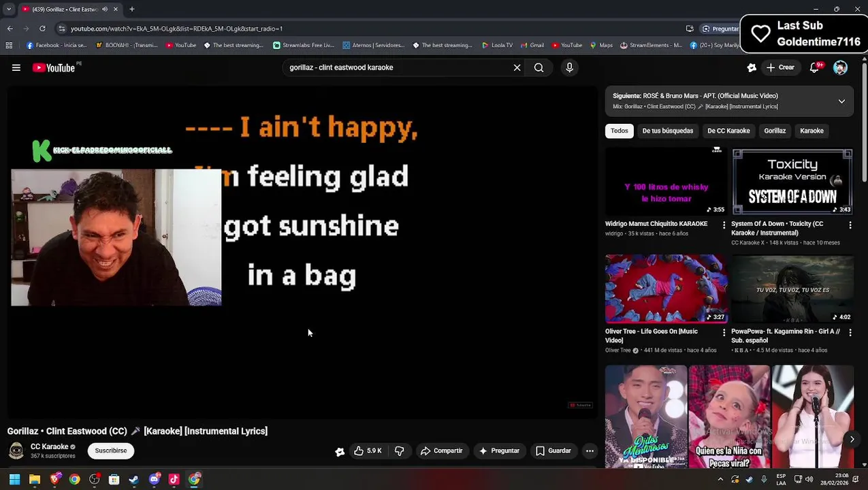The width and height of the screenshot is (868, 490).
Task: Open the Windows Start menu
Action: tap(14, 479)
